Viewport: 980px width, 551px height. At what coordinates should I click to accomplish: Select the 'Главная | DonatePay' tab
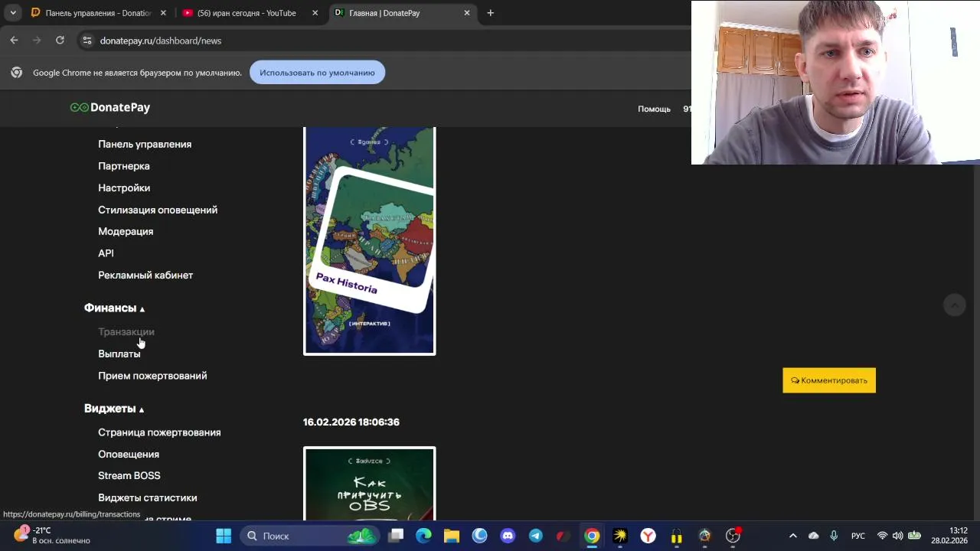(x=403, y=13)
